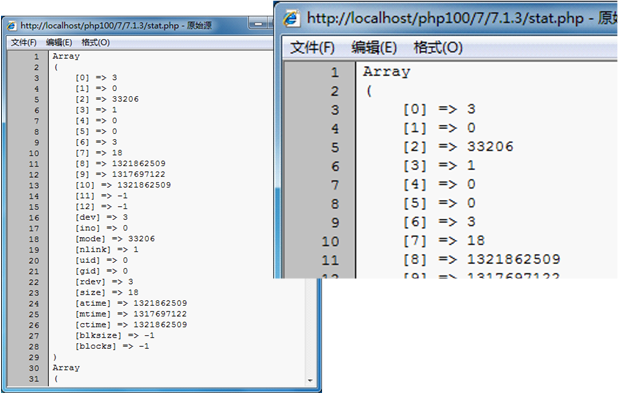Click '[ctime] => 1321862509' line
The image size is (618, 394).
pos(131,325)
